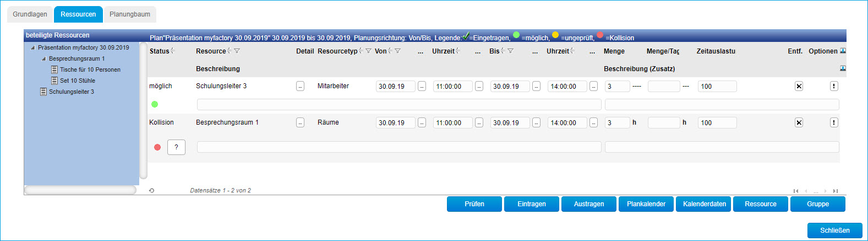The image size is (868, 241).
Task: Open the filter for the Von column
Action: (x=398, y=51)
